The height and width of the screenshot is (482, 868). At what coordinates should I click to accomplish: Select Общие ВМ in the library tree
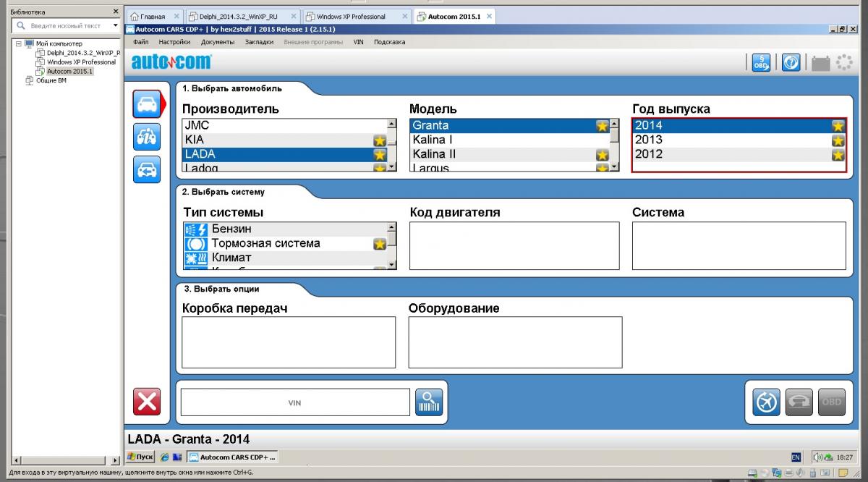click(46, 80)
